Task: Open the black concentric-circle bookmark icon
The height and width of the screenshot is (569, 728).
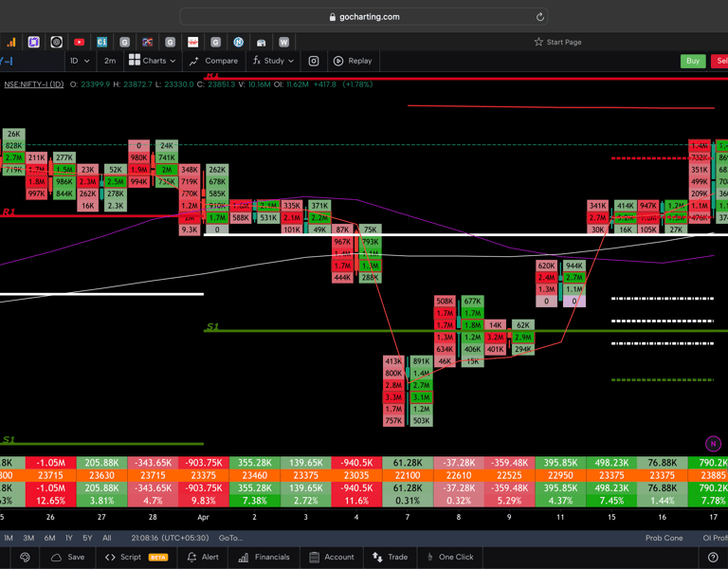Action: (56, 43)
